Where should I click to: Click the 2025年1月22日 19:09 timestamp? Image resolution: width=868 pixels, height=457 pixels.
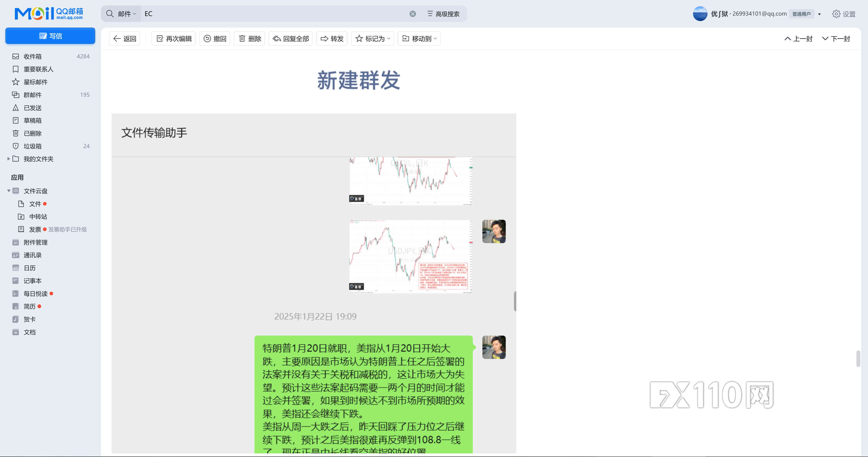[315, 316]
